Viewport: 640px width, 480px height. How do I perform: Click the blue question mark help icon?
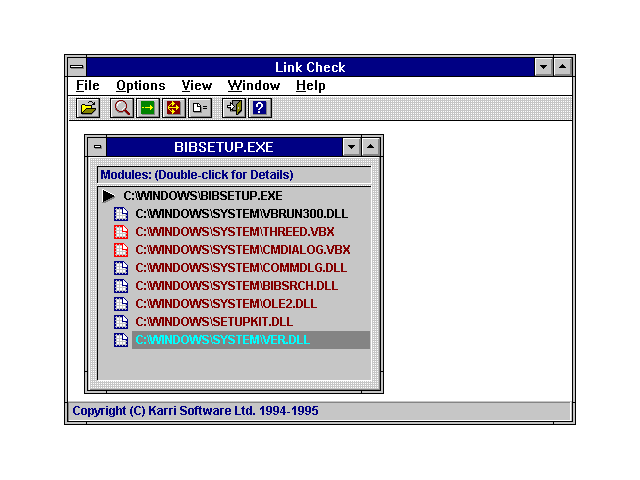pyautogui.click(x=259, y=108)
